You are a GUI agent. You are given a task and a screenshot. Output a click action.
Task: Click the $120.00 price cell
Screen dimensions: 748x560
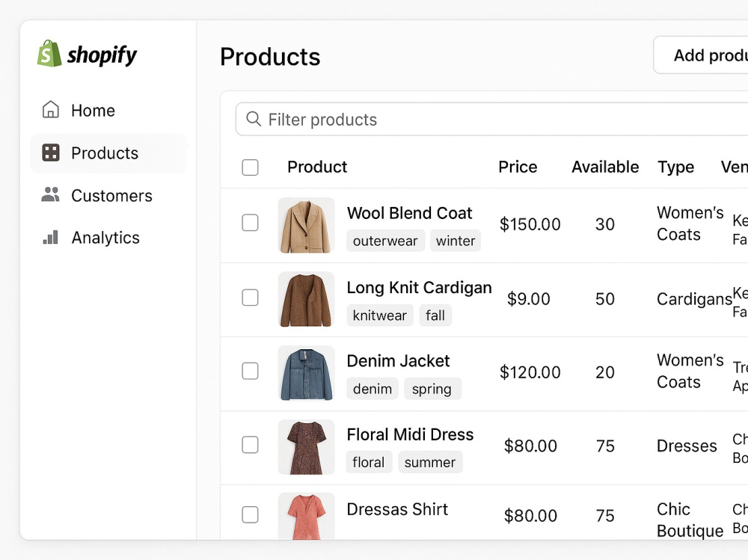(530, 372)
